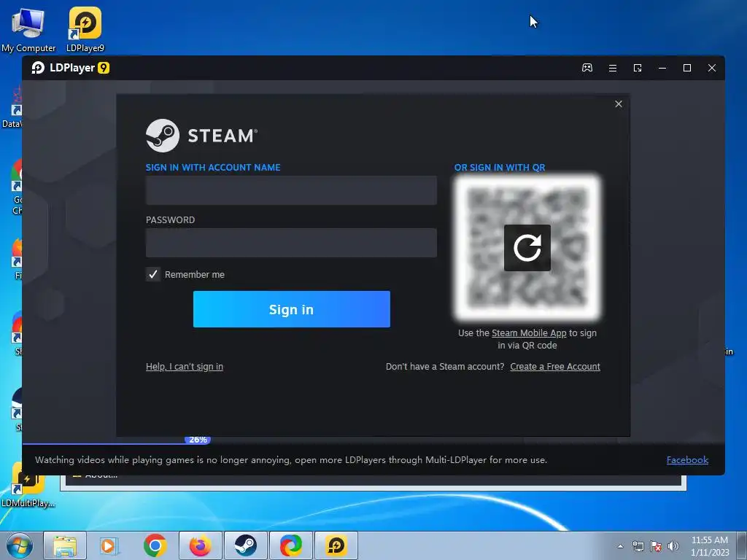Screen dimensions: 747x560
Task: Click the volume speaker tray icon
Action: [673, 546]
